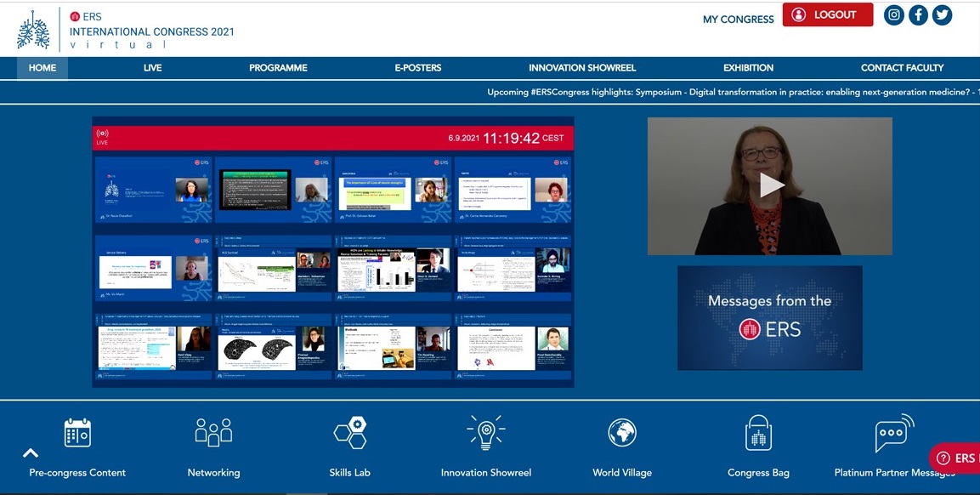Open the LIVE menu item
This screenshot has height=495, width=980.
(x=152, y=67)
